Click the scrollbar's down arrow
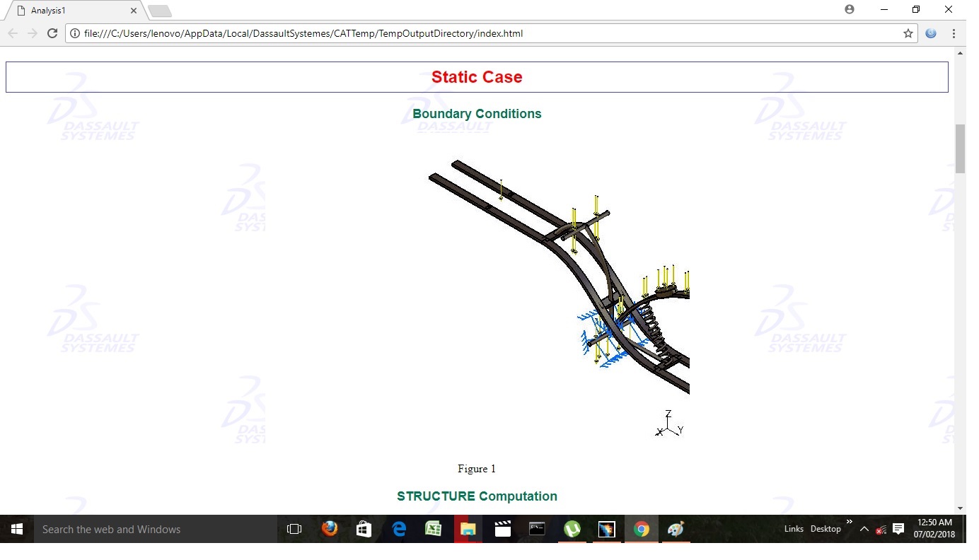 click(960, 508)
